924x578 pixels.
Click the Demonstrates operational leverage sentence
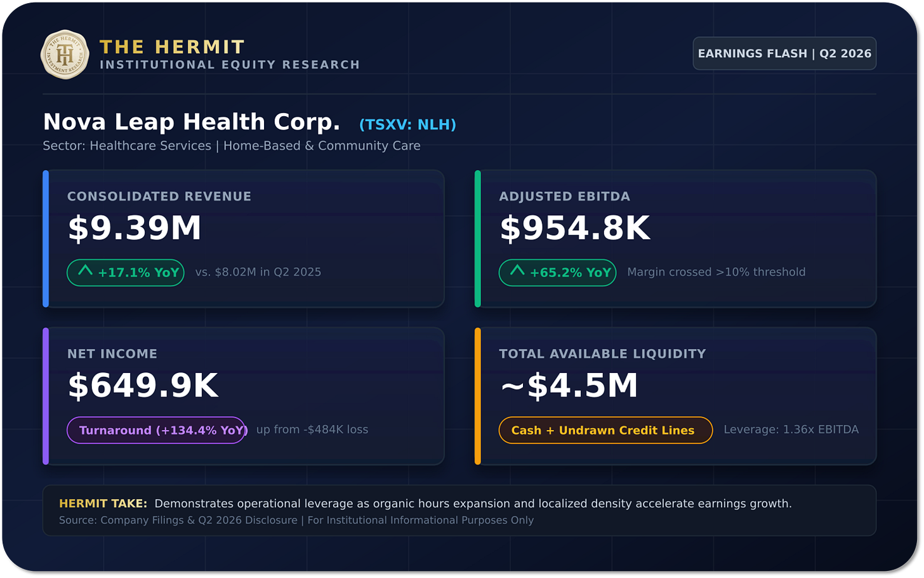(x=473, y=504)
